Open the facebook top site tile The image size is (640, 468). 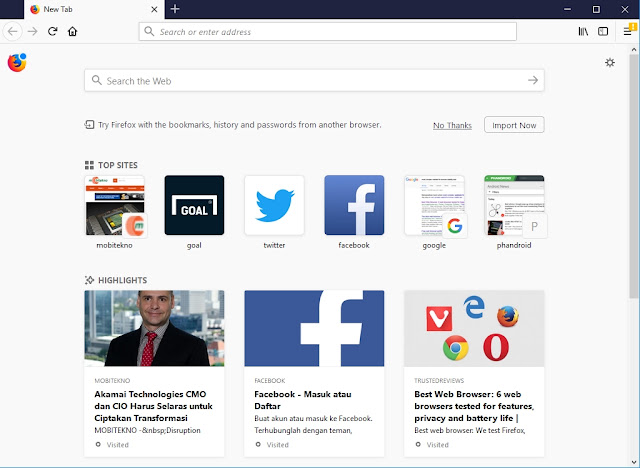click(354, 205)
